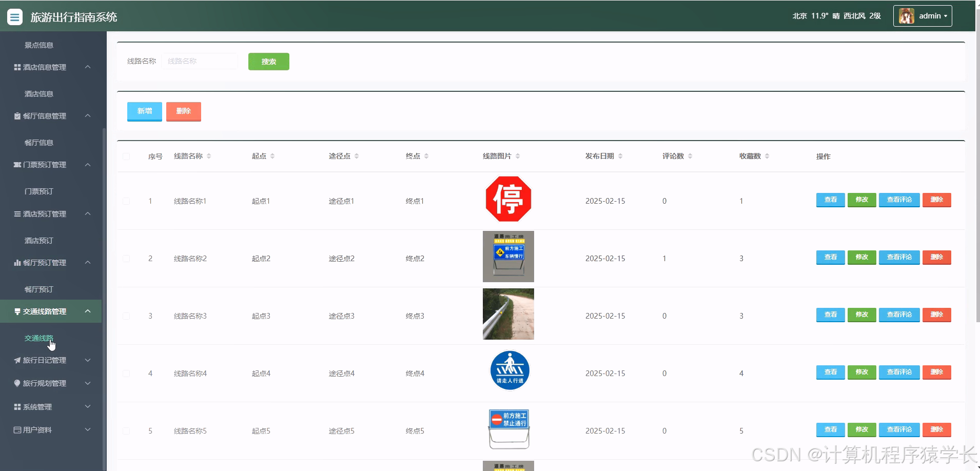The width and height of the screenshot is (980, 471).
Task: Sort by 线路图片 column arrows
Action: coord(518,156)
